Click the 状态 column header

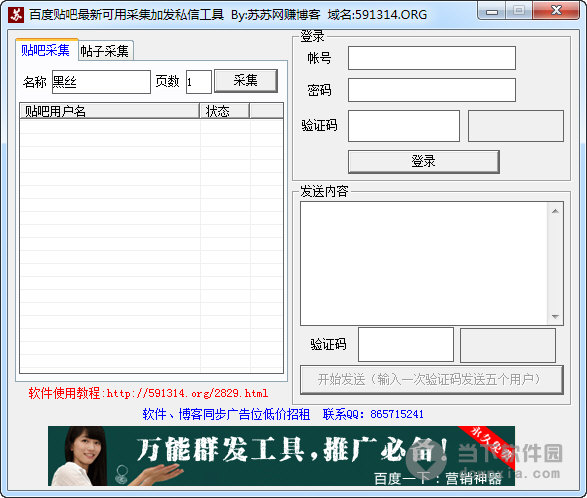[225, 111]
